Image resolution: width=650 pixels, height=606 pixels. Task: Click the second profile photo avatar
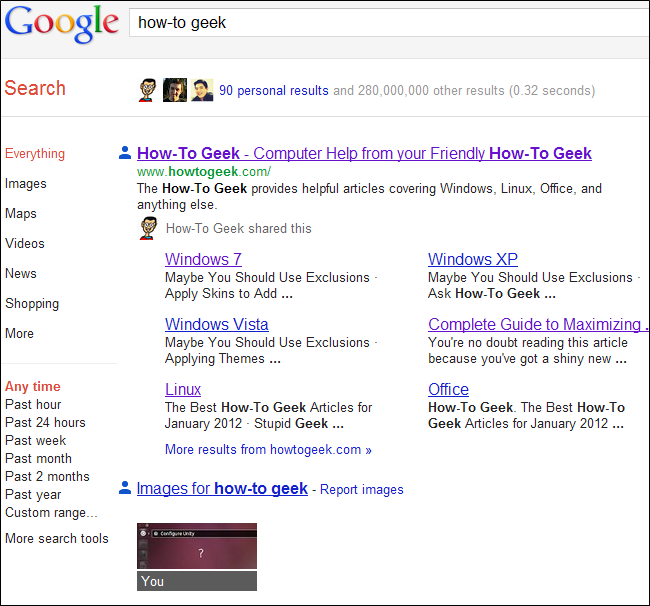[x=175, y=90]
